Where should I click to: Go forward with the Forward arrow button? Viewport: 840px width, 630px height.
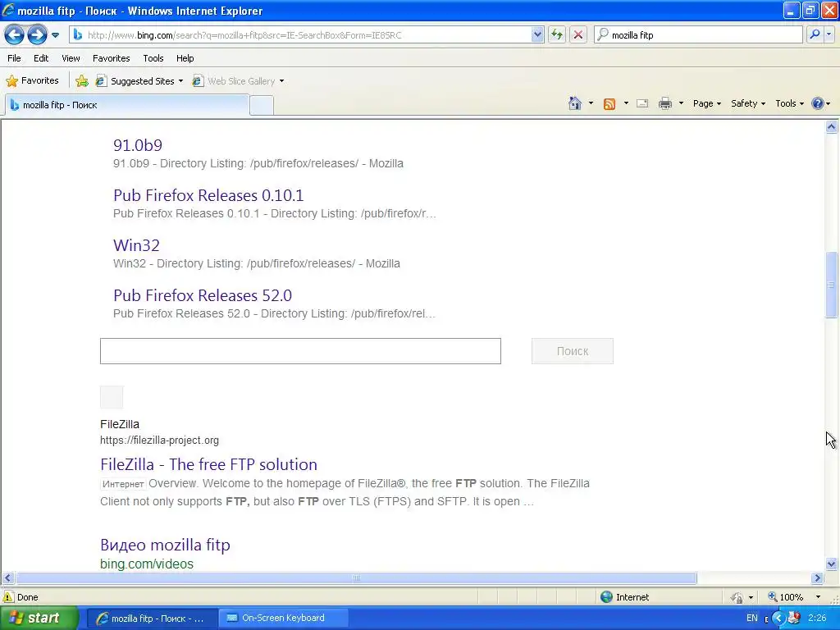click(37, 35)
